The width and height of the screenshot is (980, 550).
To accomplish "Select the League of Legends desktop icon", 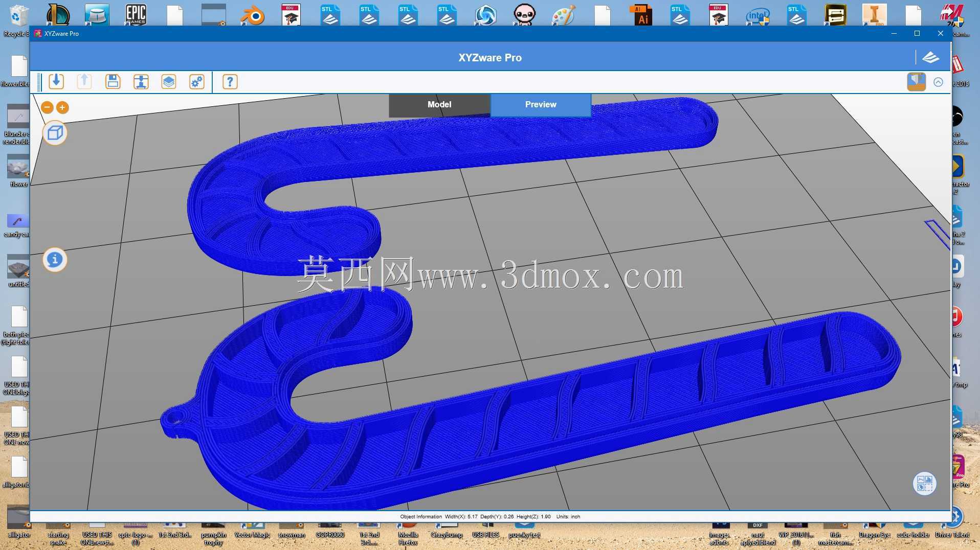I will coord(58,14).
